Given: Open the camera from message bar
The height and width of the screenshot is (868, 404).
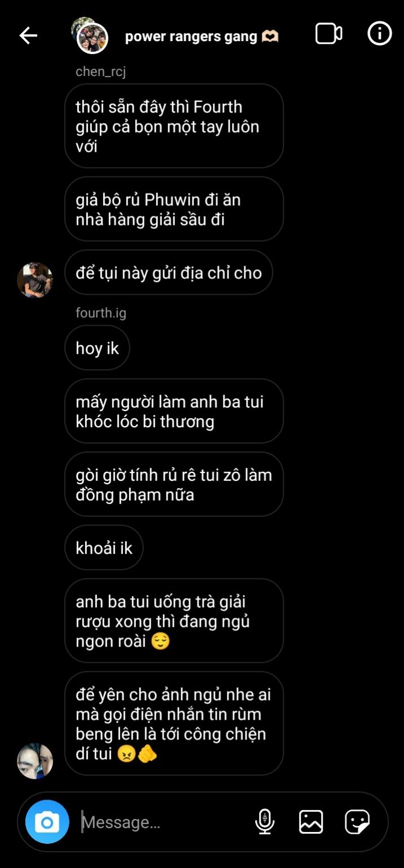Looking at the screenshot, I should [x=47, y=822].
